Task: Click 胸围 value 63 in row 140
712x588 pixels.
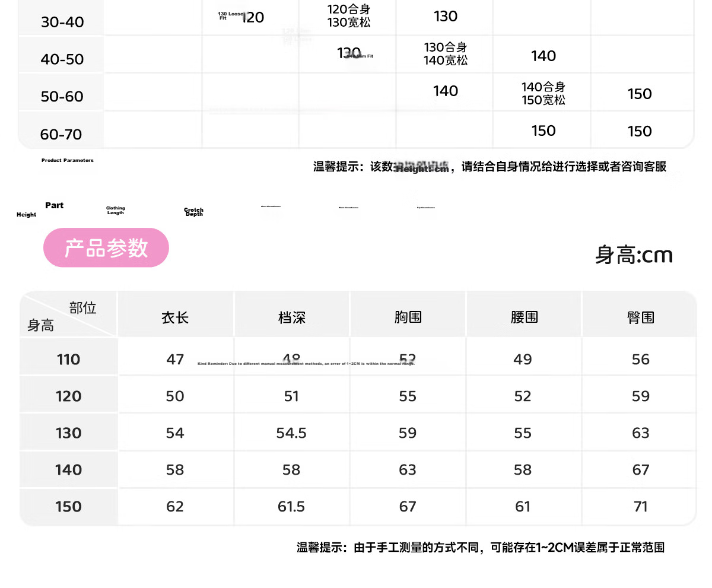Action: 408,470
